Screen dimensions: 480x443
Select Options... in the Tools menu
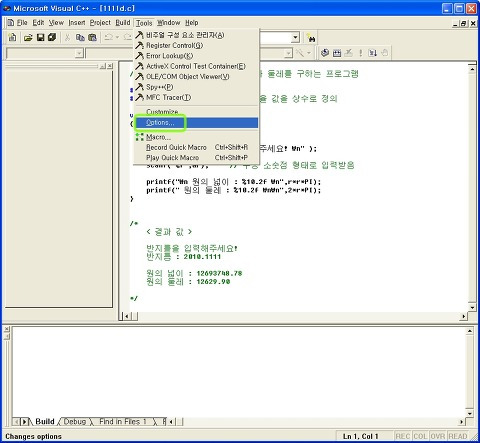point(196,123)
